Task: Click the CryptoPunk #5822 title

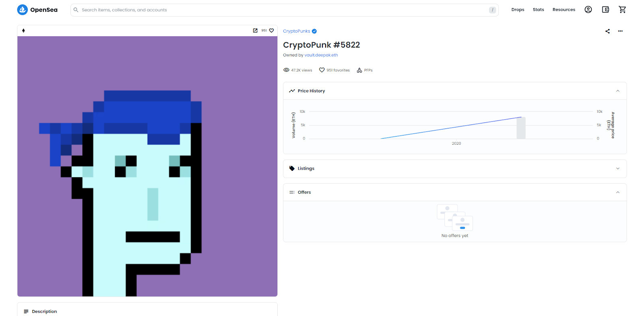Action: click(321, 45)
